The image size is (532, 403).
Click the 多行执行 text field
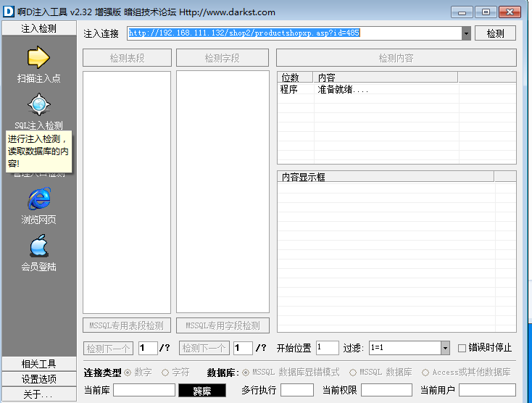click(x=297, y=390)
